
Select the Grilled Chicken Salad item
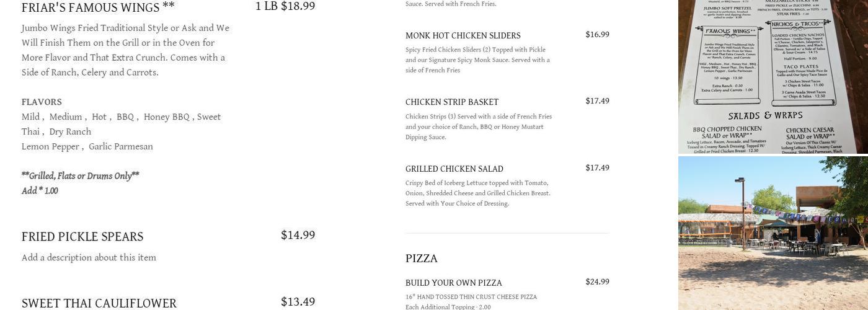[x=454, y=169]
